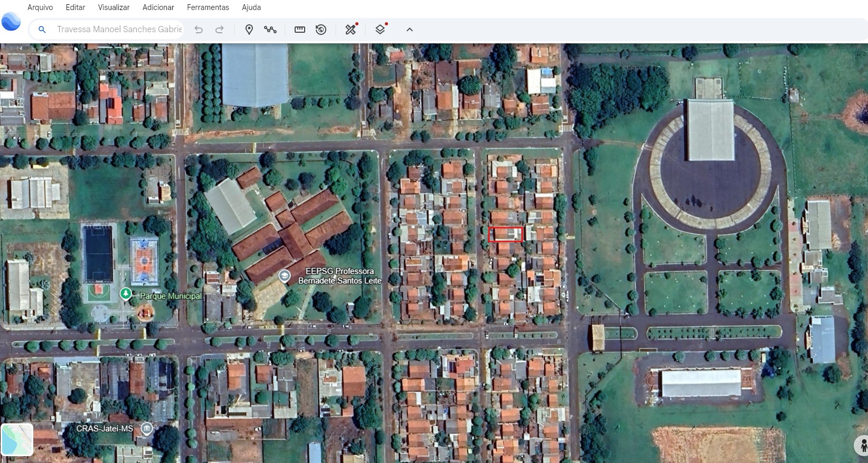
Task: Expand the Adicionar menu
Action: point(158,7)
